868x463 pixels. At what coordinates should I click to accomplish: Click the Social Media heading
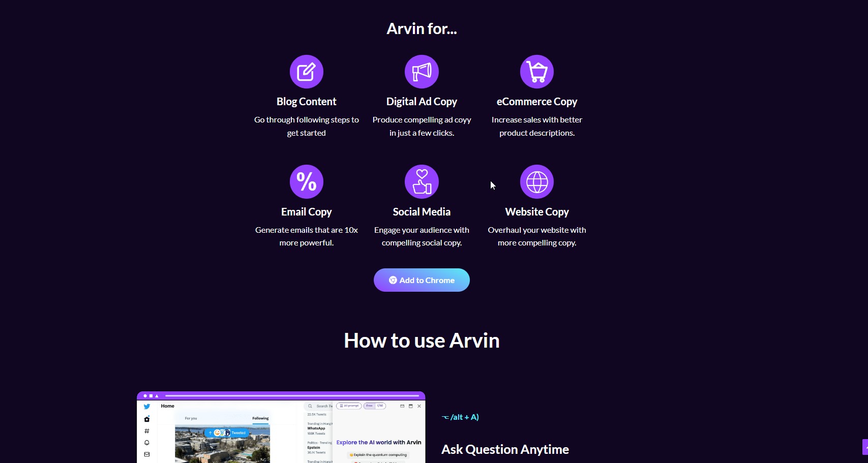coord(422,212)
